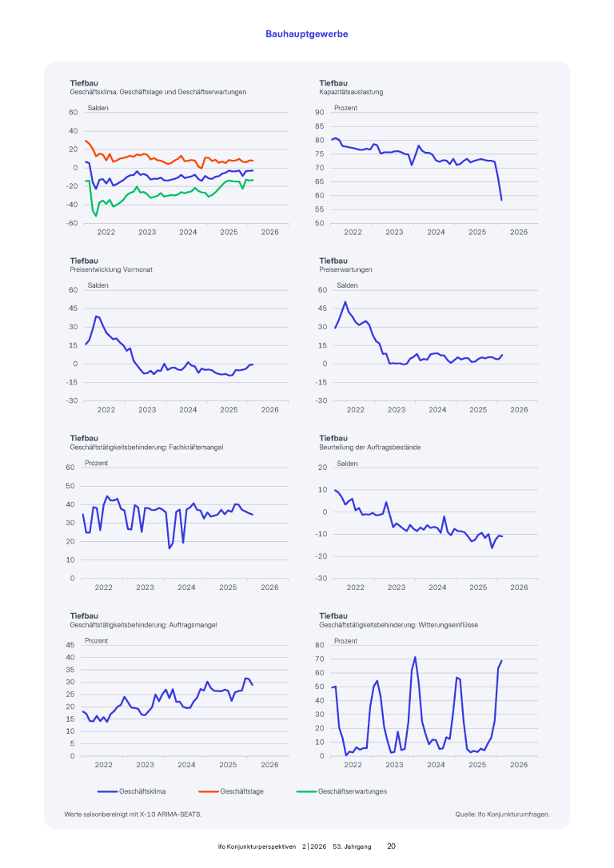Click the blue Geschäftsklima legend line
The height and width of the screenshot is (868, 614).
106,791
